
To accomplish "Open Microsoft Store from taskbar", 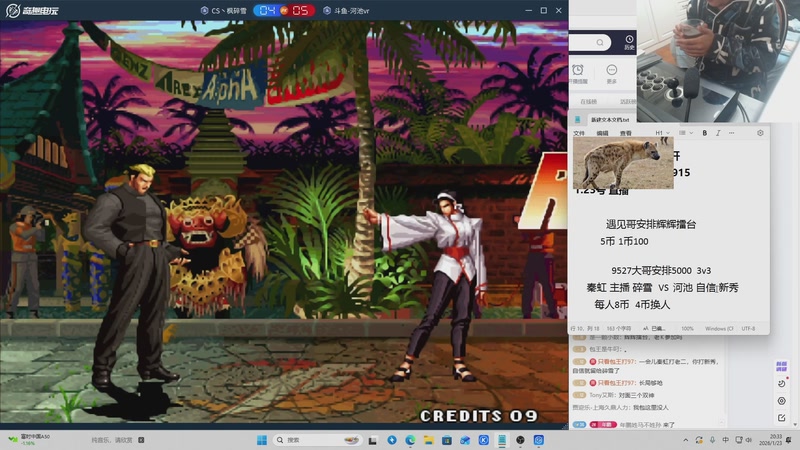I will [447, 440].
